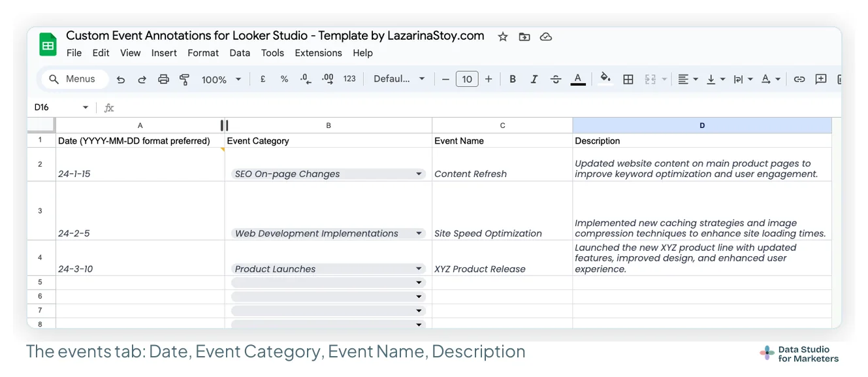The width and height of the screenshot is (868, 377).
Task: Select column A header
Action: point(140,125)
